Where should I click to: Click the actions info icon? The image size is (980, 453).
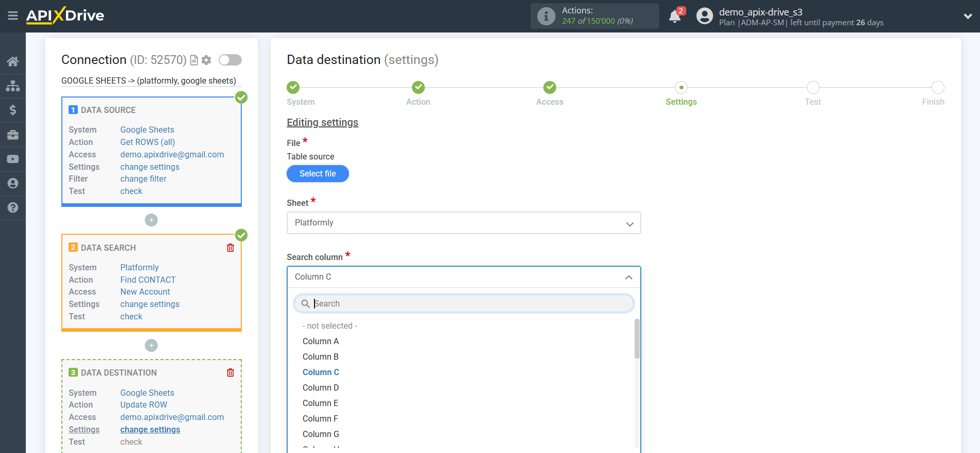coord(546,16)
